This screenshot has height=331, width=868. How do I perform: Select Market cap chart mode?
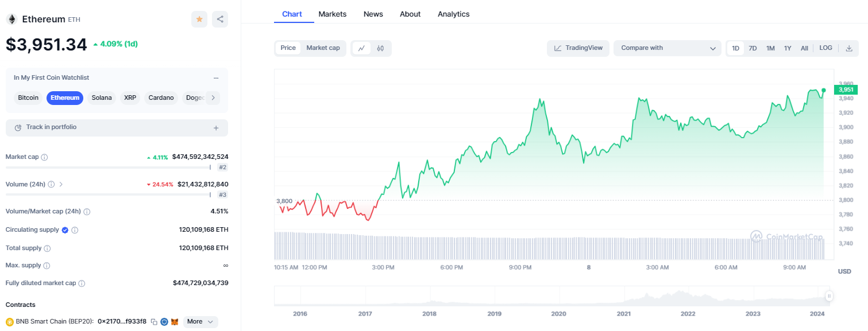tap(323, 48)
